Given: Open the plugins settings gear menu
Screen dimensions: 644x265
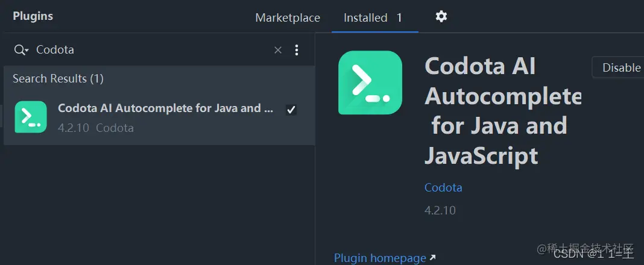Looking at the screenshot, I should click(441, 17).
